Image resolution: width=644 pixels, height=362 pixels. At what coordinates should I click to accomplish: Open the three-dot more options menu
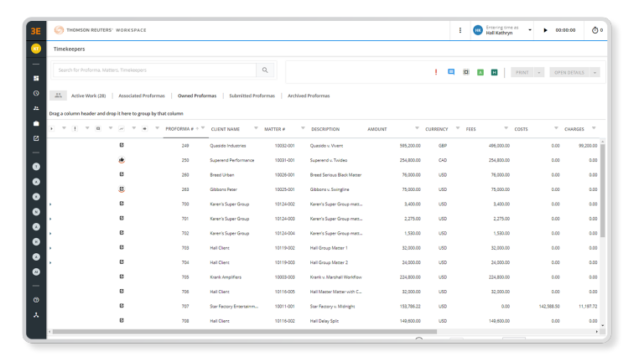460,30
